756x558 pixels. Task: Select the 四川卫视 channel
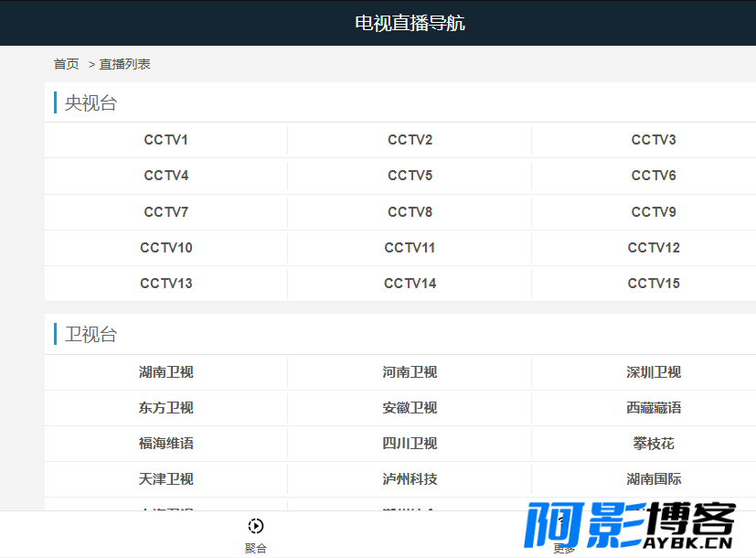[410, 444]
